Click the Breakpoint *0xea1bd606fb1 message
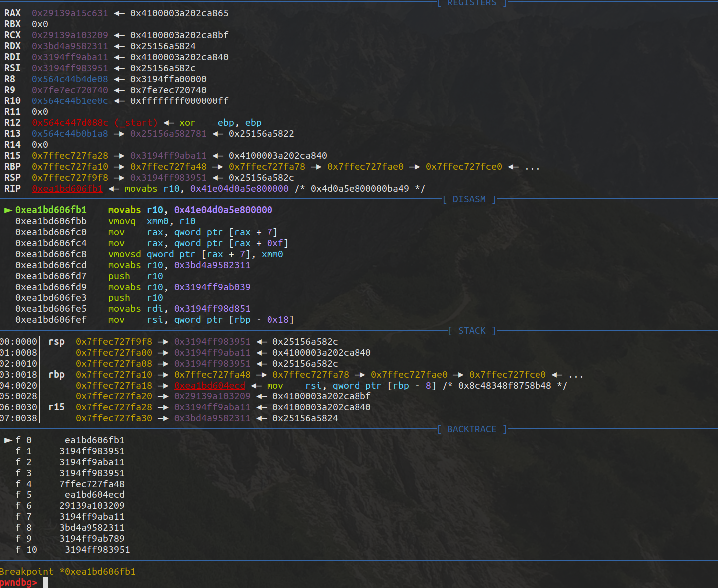718x588 pixels. (x=68, y=572)
